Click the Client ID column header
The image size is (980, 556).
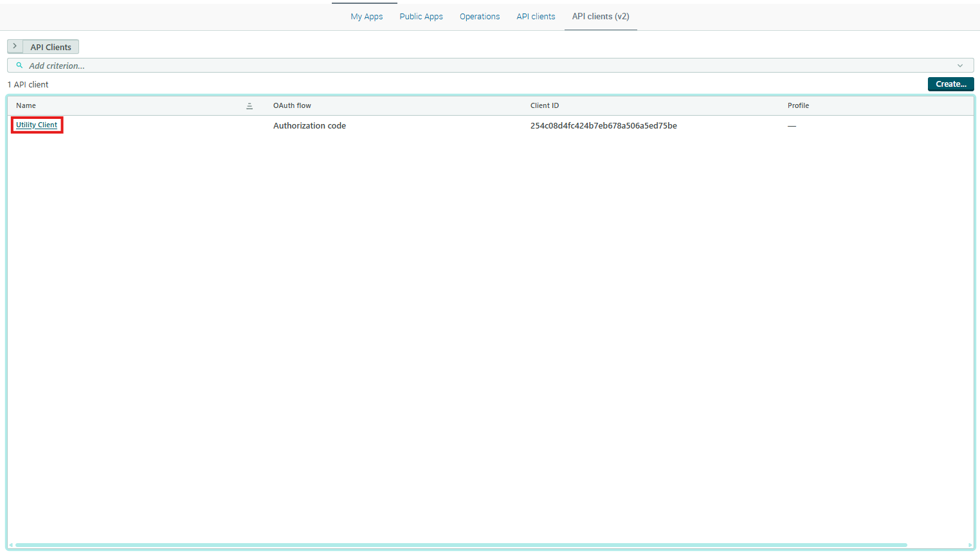coord(545,105)
